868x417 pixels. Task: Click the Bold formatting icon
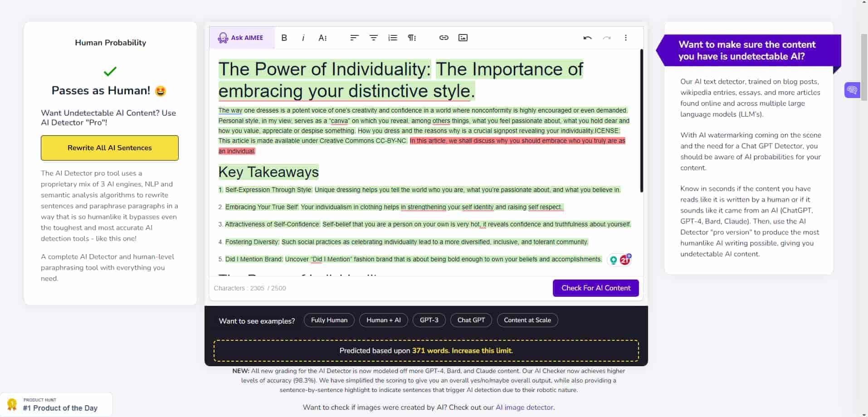click(x=284, y=38)
